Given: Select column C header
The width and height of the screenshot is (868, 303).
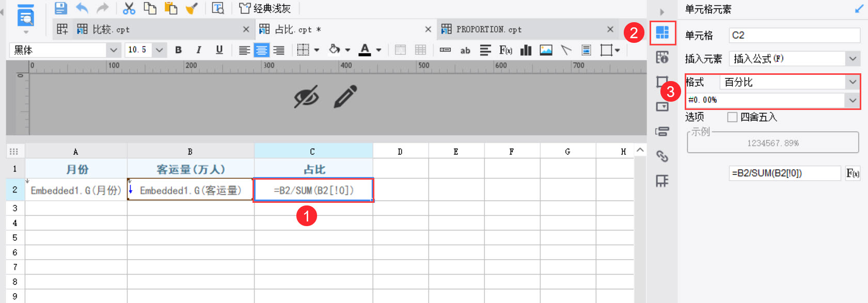Looking at the screenshot, I should click(x=313, y=151).
